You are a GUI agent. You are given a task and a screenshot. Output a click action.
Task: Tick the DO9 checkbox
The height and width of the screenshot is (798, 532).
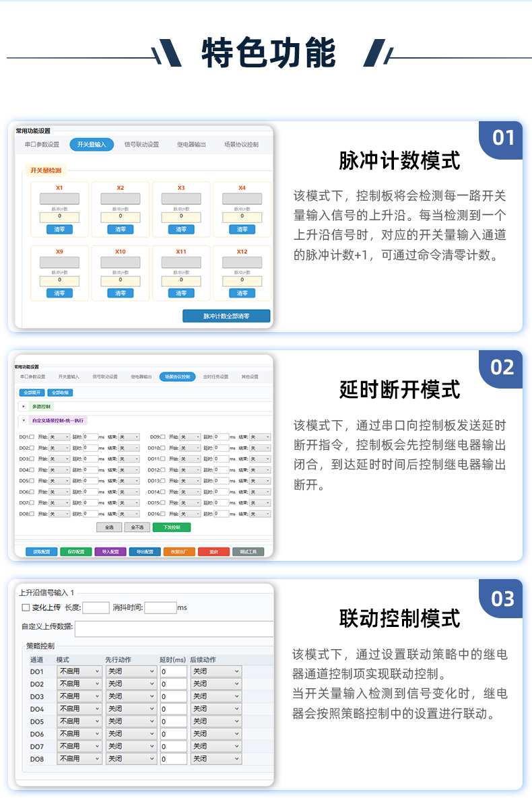click(x=163, y=436)
